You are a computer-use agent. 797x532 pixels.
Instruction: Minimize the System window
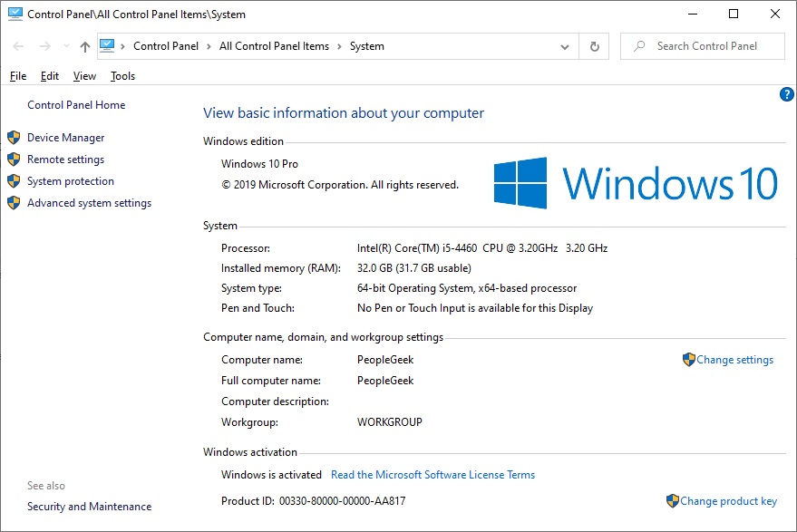point(693,14)
